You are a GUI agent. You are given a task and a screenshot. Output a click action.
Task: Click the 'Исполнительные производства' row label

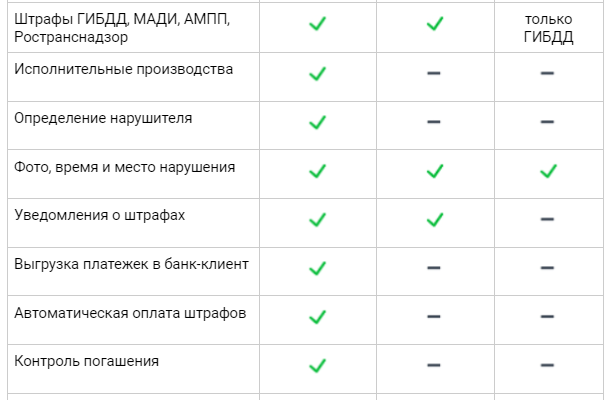click(x=123, y=70)
